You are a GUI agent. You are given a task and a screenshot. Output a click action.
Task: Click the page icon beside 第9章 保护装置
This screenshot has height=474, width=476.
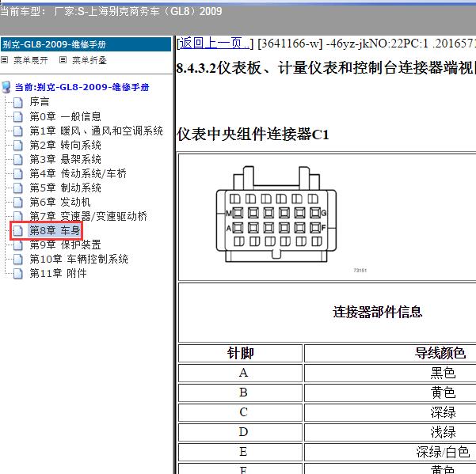pyautogui.click(x=18, y=245)
